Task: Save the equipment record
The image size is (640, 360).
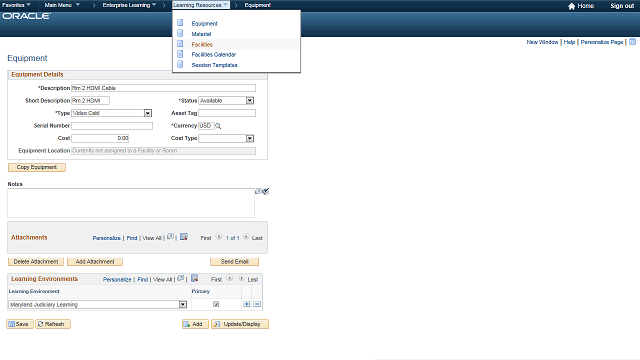Action: (20, 324)
